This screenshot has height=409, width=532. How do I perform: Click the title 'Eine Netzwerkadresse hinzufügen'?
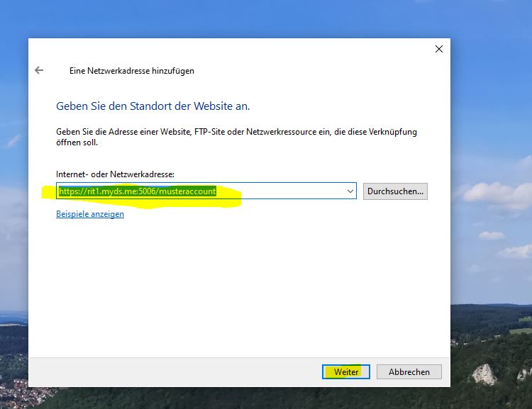click(132, 71)
